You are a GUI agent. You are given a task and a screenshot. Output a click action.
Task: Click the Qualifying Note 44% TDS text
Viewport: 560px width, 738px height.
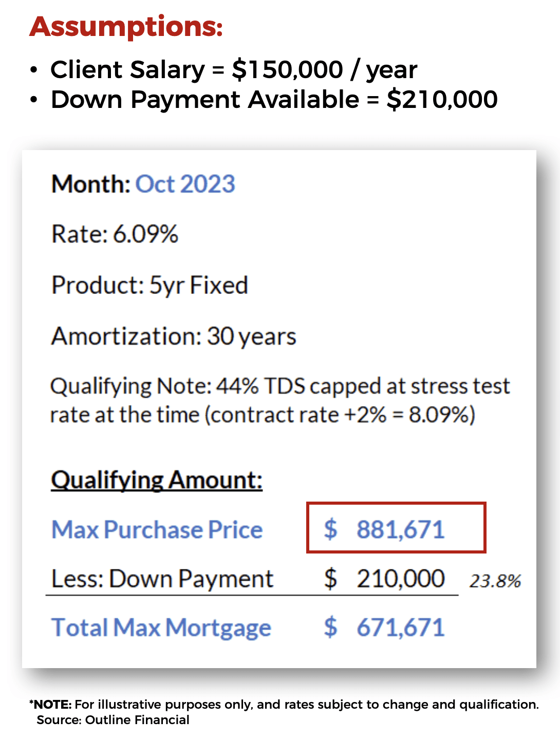pos(280,386)
